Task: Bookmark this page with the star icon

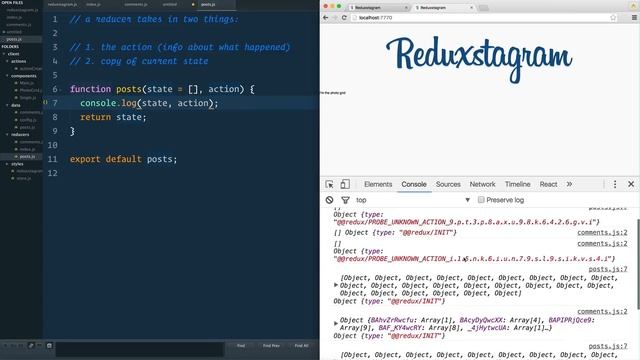Action: [613, 18]
